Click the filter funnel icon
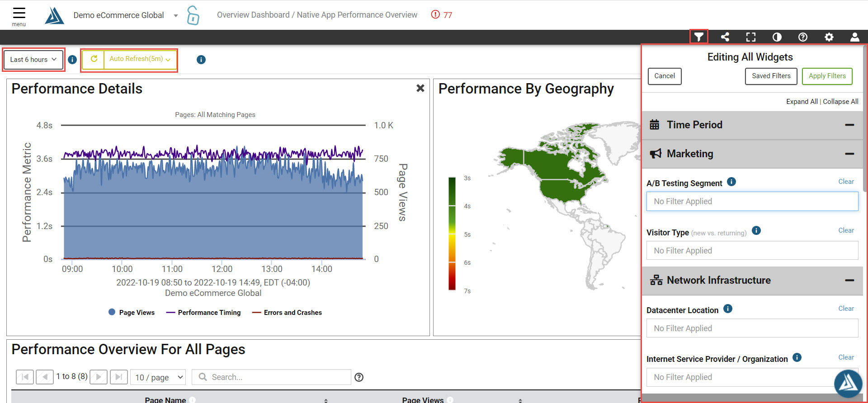This screenshot has width=868, height=403. point(699,37)
